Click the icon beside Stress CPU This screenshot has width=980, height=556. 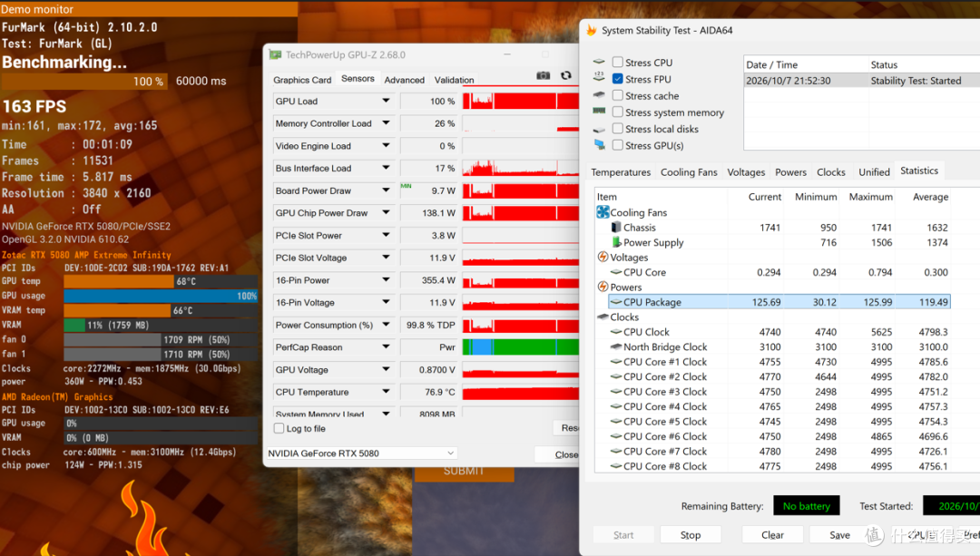pyautogui.click(x=599, y=62)
